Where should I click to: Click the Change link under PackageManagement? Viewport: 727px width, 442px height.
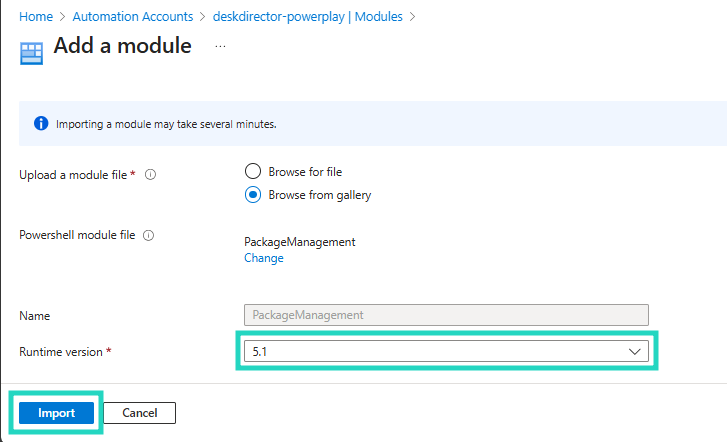click(x=264, y=258)
